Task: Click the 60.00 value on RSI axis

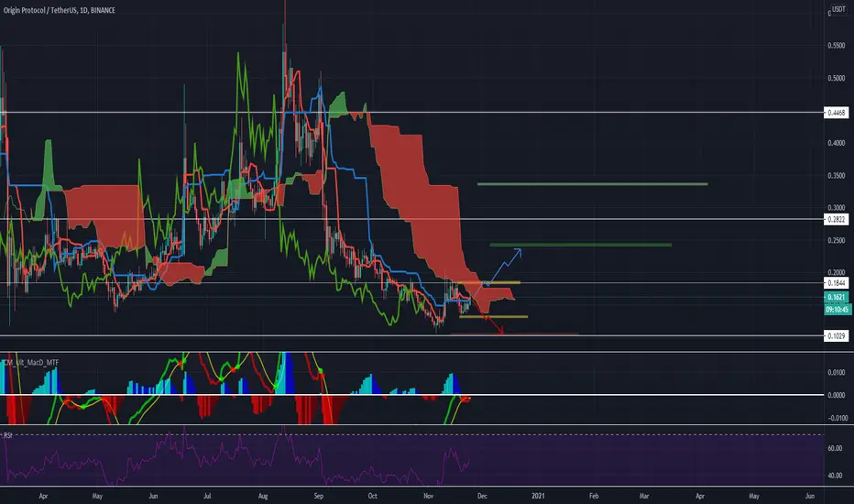Action: (835, 448)
